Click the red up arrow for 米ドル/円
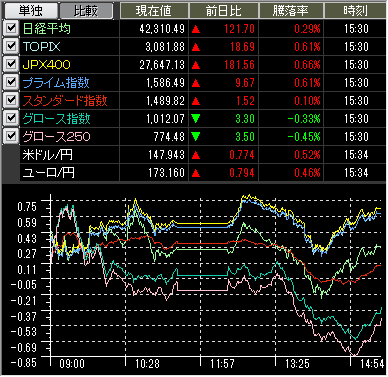The height and width of the screenshot is (377, 388). (x=196, y=155)
